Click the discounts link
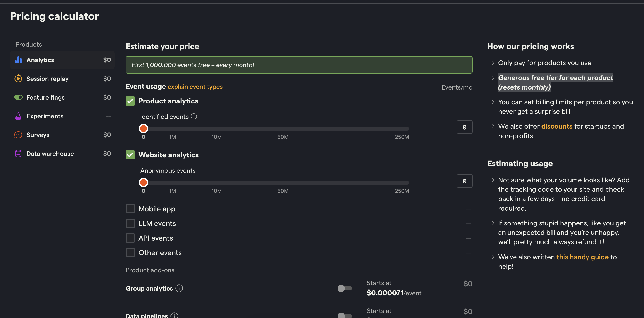 557,126
